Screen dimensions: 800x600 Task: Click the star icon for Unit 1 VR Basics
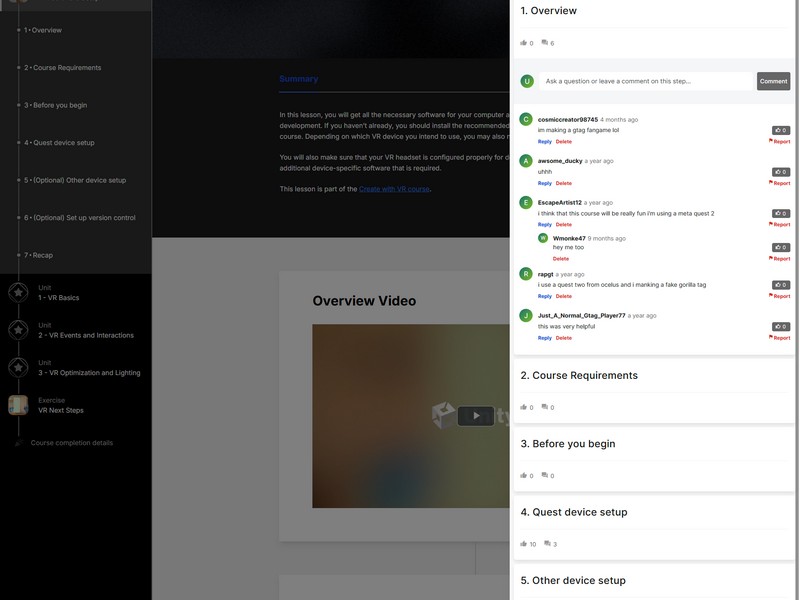coord(18,292)
